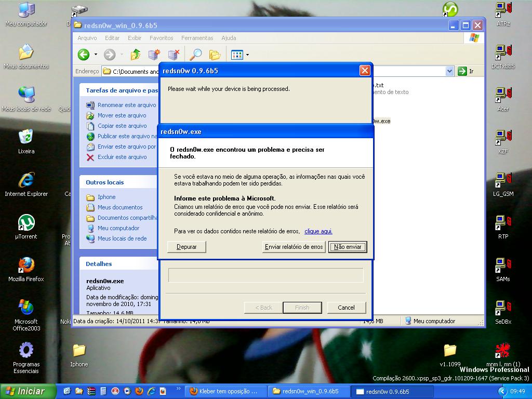This screenshot has width=532, height=399.
Task: Select the Acer desktop shortcut
Action: (503, 99)
